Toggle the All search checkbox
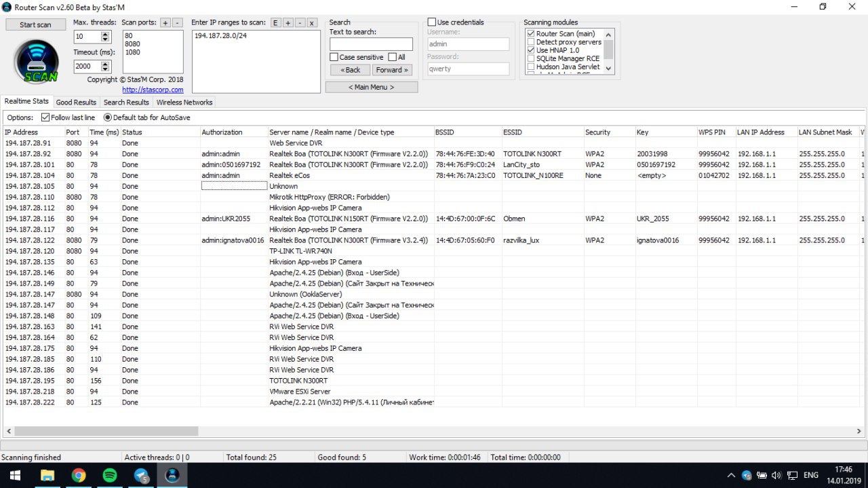Image resolution: width=868 pixels, height=488 pixels. (393, 57)
